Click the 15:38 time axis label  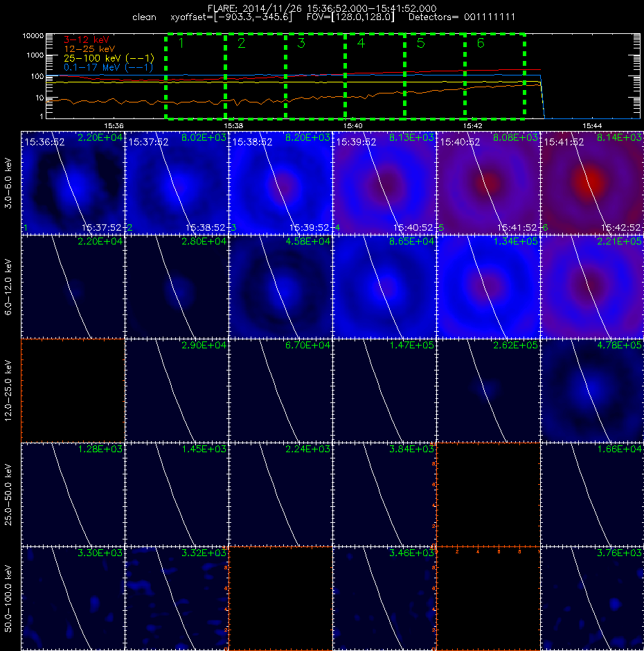tap(233, 125)
